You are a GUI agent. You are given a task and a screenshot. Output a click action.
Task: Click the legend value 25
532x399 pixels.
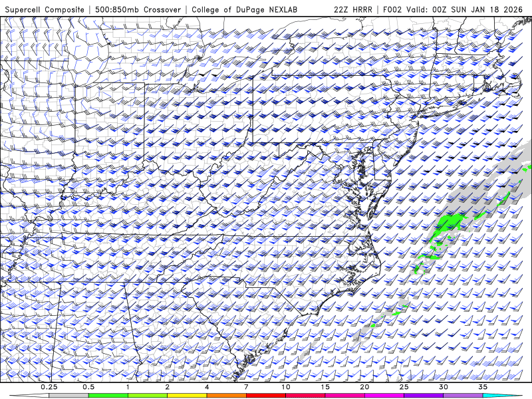coord(404,387)
